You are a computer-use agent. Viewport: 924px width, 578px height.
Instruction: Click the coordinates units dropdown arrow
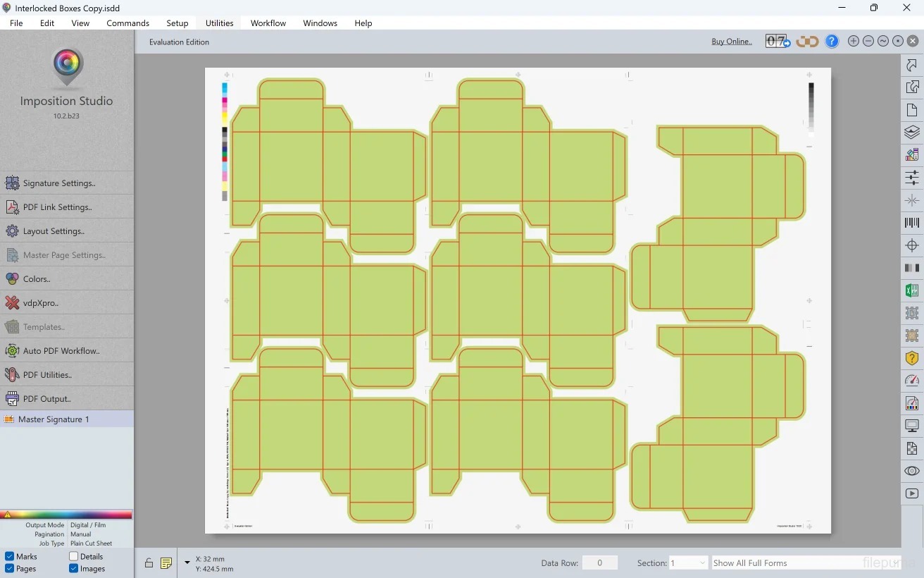187,562
